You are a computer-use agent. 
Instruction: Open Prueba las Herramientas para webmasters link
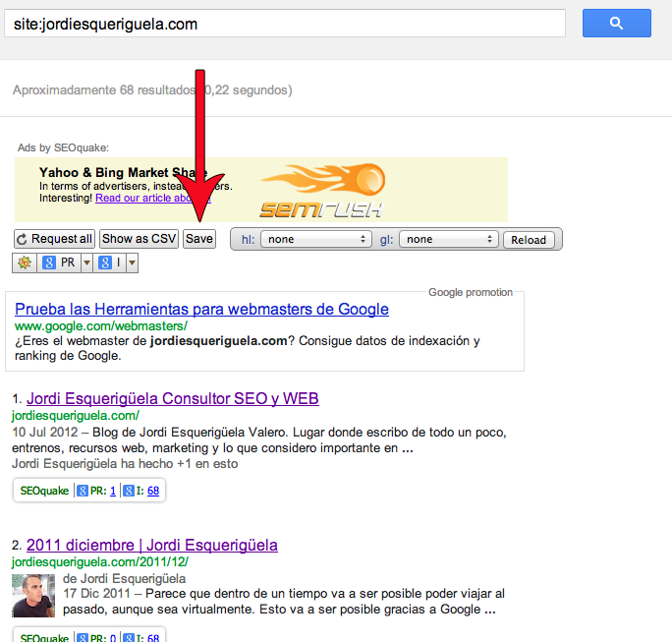click(x=201, y=310)
